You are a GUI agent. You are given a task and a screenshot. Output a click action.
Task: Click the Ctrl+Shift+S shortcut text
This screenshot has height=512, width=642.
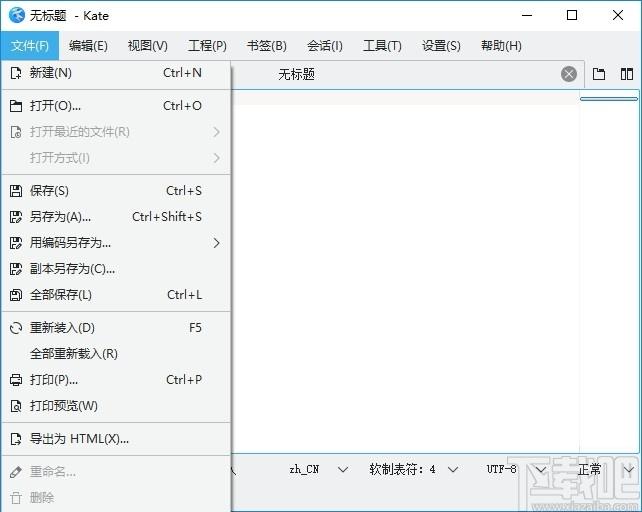(x=167, y=217)
